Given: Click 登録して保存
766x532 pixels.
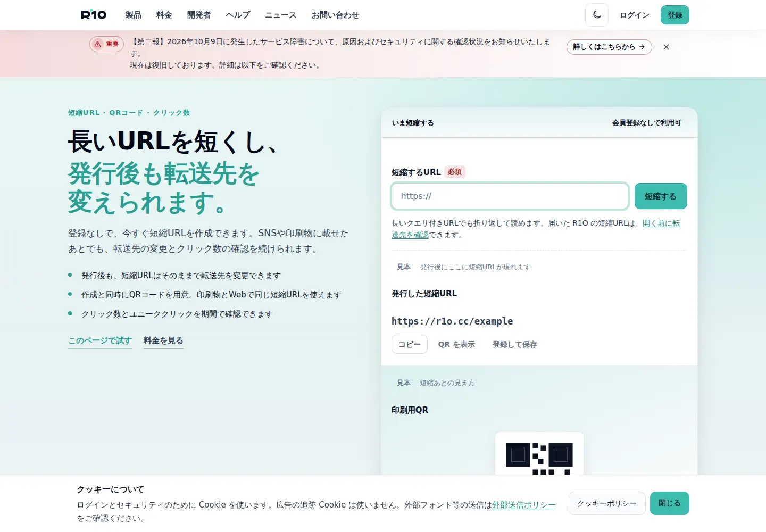Looking at the screenshot, I should coord(515,344).
